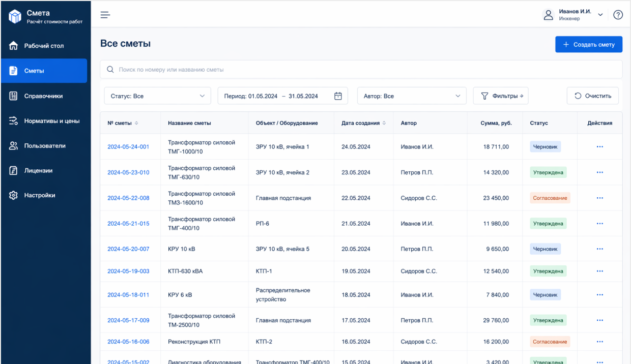Expand the Статус: Все dropdown
Screen dimensions: 631x364
157,96
